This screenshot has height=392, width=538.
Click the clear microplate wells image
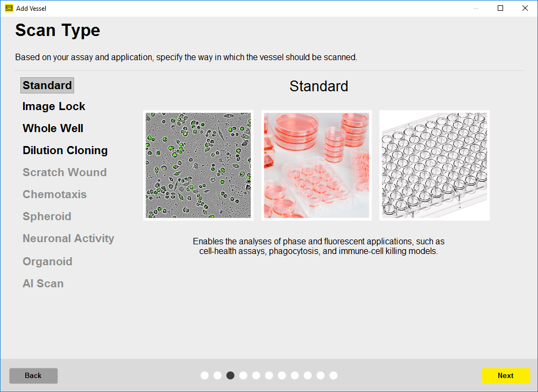pyautogui.click(x=434, y=165)
